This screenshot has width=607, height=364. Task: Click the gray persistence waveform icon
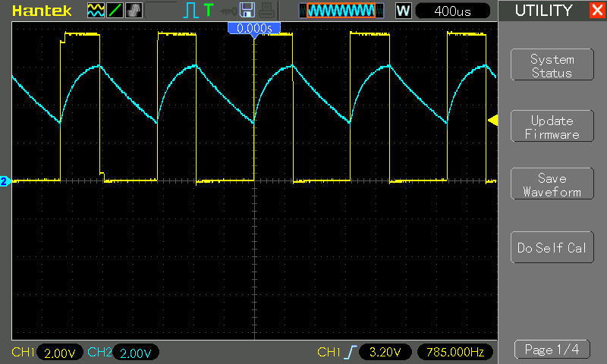click(x=134, y=11)
